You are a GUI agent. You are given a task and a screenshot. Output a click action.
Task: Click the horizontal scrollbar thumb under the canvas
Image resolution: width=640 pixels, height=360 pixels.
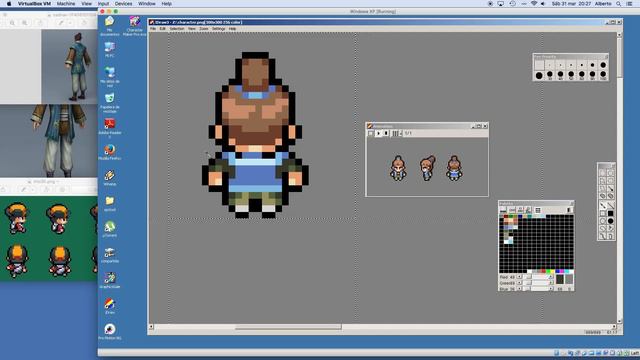tap(288, 327)
